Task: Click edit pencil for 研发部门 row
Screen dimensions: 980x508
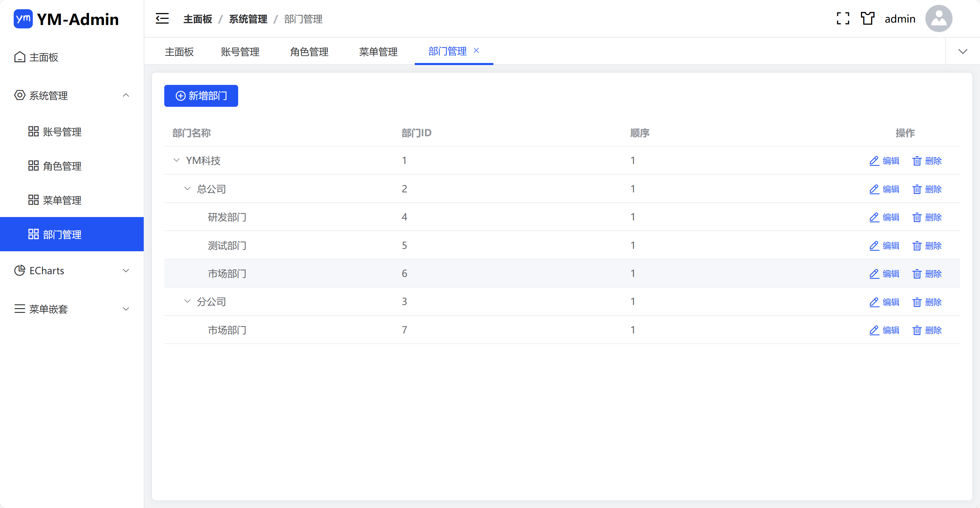Action: (x=874, y=217)
